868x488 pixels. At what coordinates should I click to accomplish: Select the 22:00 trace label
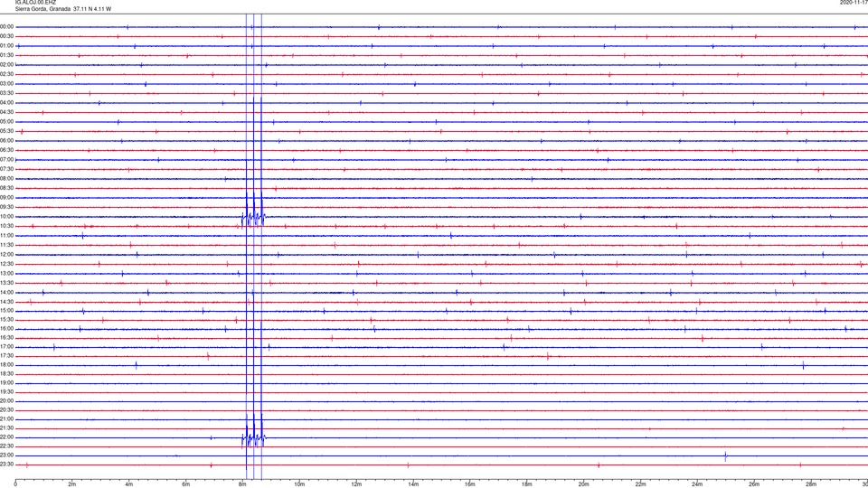[6, 437]
